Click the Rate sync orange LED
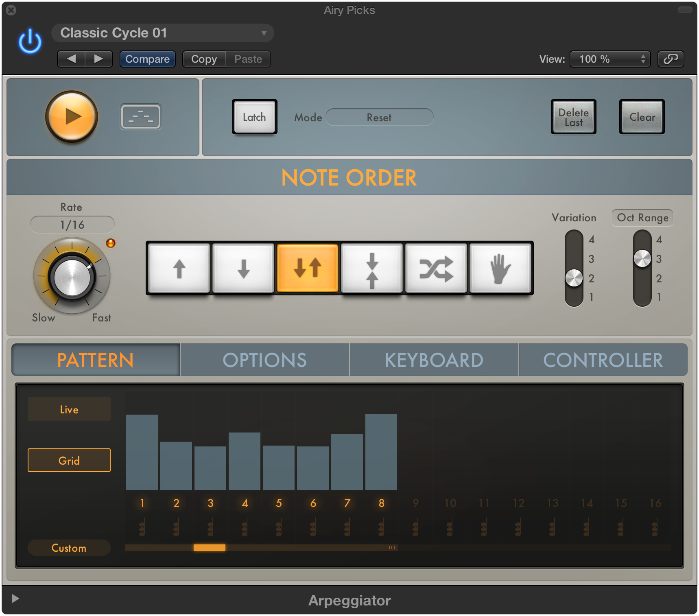This screenshot has height=616, width=699. [111, 243]
